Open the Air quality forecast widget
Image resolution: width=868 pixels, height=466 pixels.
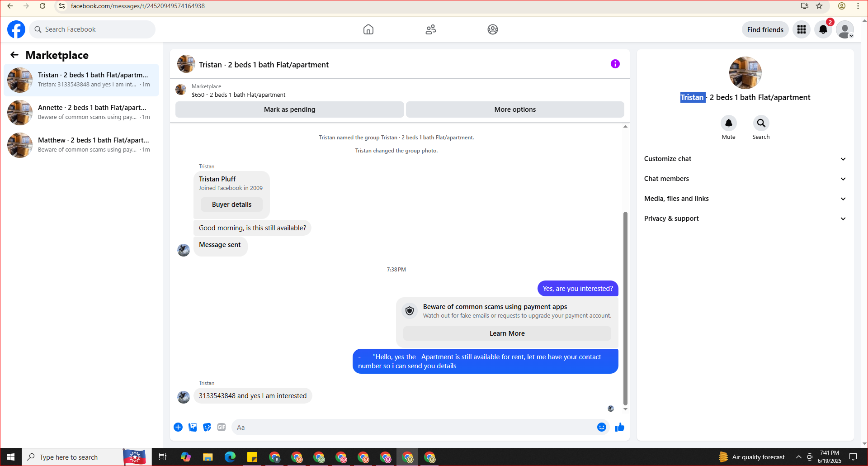point(751,457)
